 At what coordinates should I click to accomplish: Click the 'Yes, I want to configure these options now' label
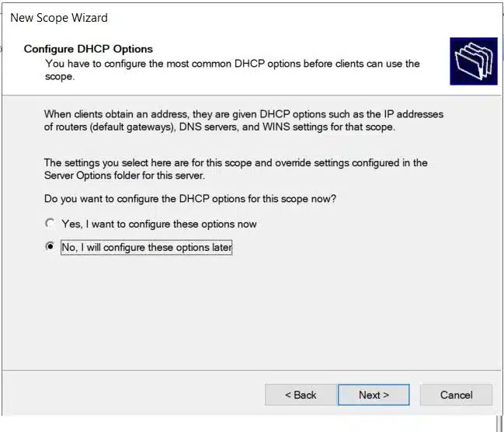158,224
